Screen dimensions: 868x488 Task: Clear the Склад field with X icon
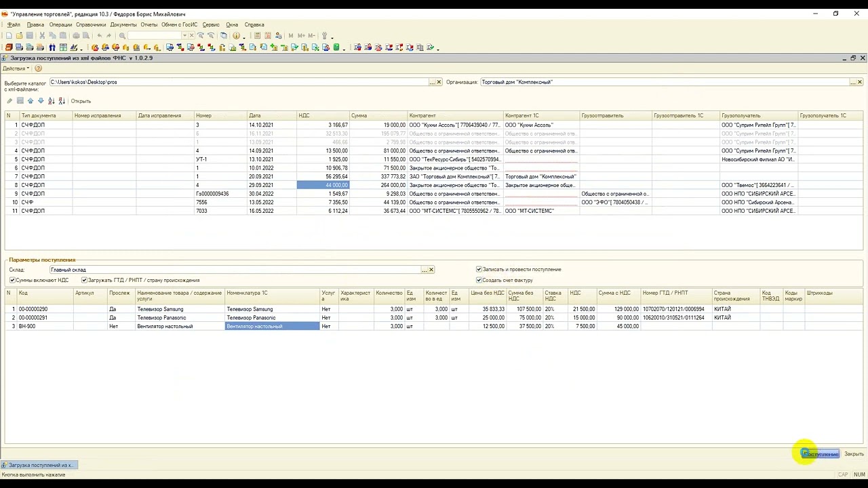(431, 270)
